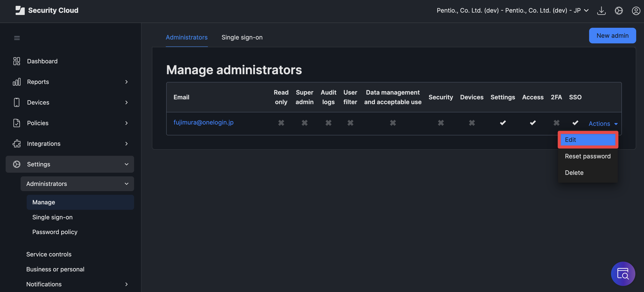Image resolution: width=644 pixels, height=292 pixels.
Task: Click the Audit logs X mark for fujimura
Action: coord(328,123)
